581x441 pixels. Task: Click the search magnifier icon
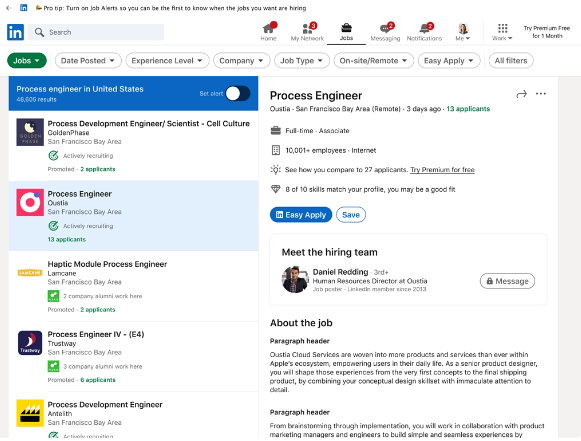39,32
